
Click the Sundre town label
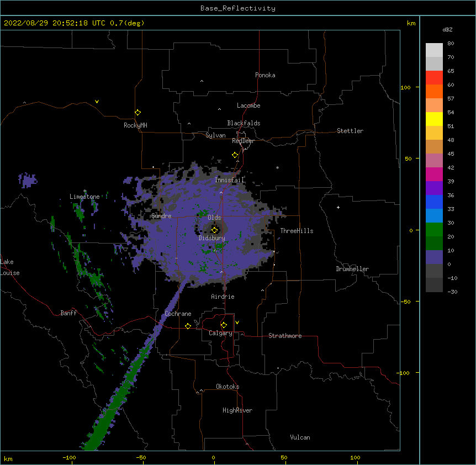click(x=161, y=216)
